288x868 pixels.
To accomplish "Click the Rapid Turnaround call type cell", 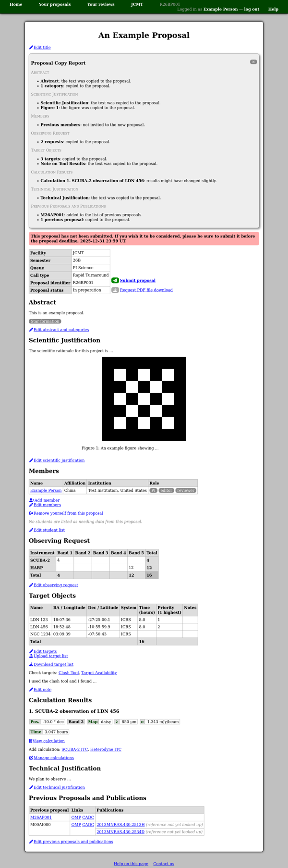I will [x=91, y=275].
